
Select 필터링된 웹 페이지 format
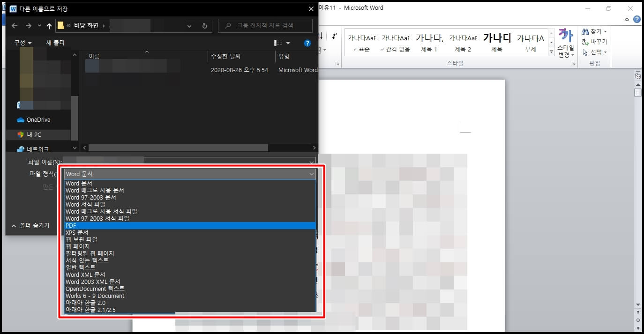pyautogui.click(x=190, y=253)
